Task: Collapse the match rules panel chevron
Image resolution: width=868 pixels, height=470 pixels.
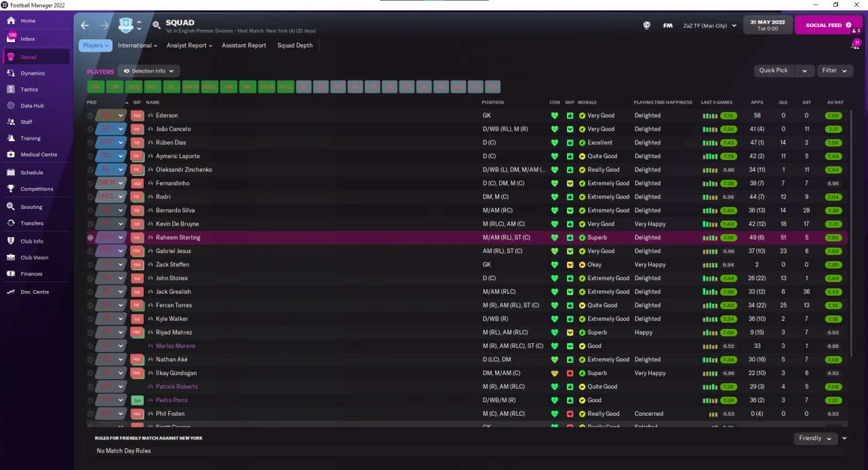Action: [x=844, y=438]
